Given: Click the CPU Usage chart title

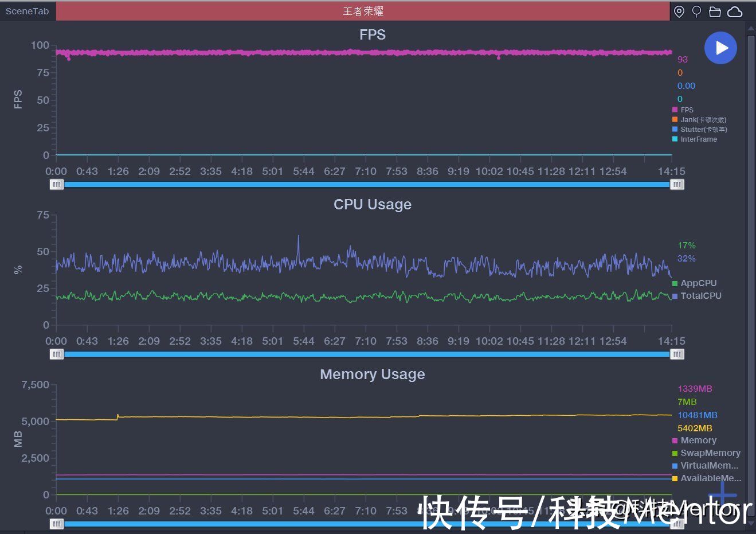Looking at the screenshot, I should click(x=373, y=204).
